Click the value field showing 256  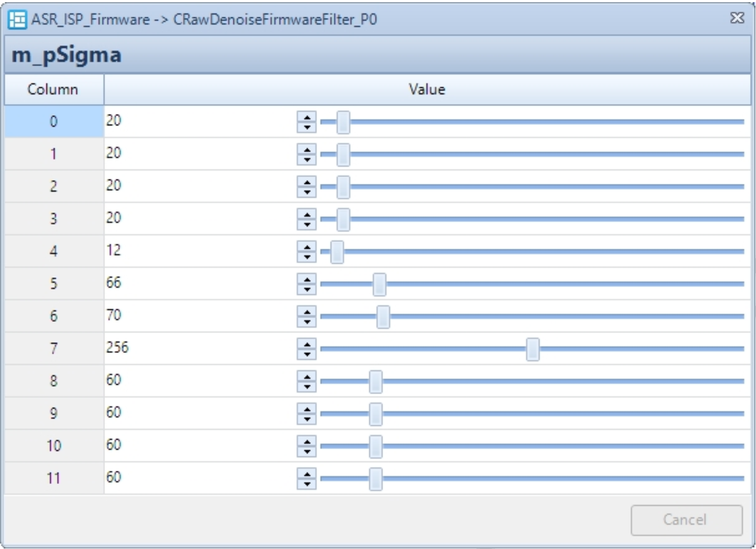point(198,348)
